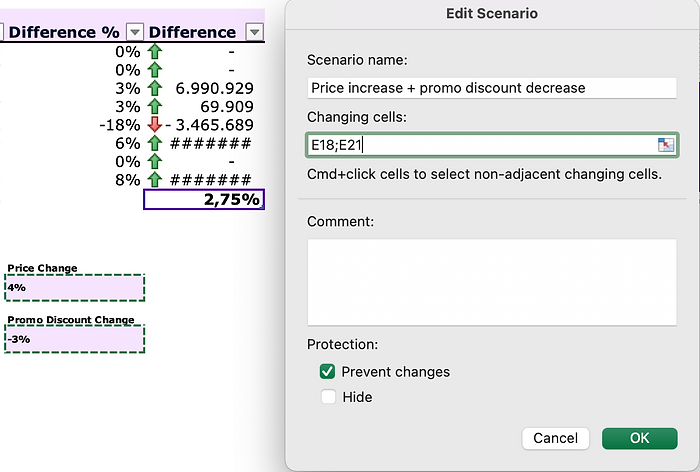Enable the Hide checkbox
The width and height of the screenshot is (700, 472).
327,397
